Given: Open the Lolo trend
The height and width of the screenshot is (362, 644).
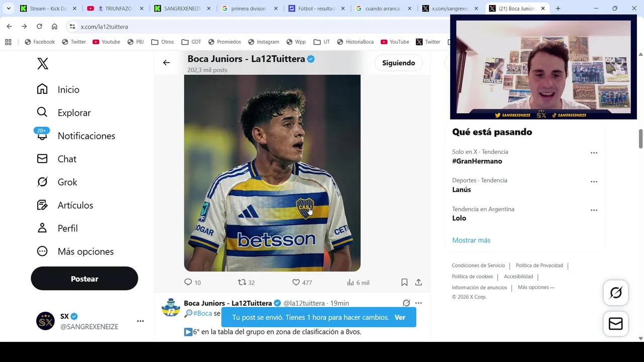Looking at the screenshot, I should (x=459, y=218).
